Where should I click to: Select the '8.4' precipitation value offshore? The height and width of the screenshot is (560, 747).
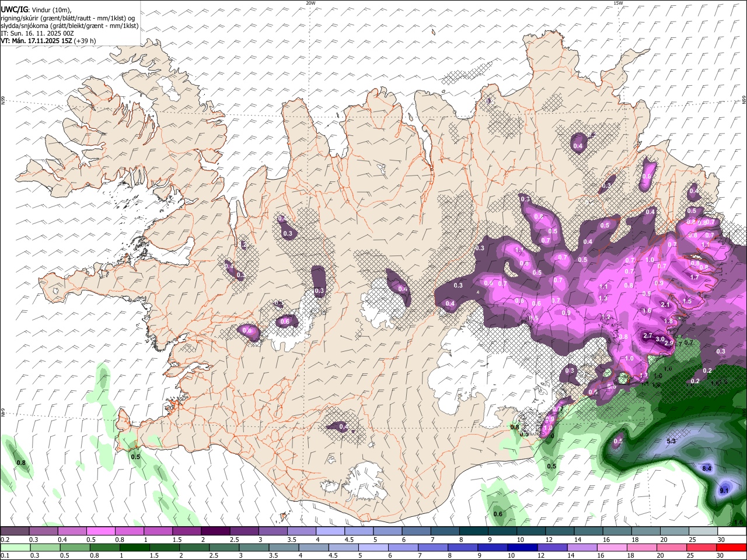pos(707,468)
